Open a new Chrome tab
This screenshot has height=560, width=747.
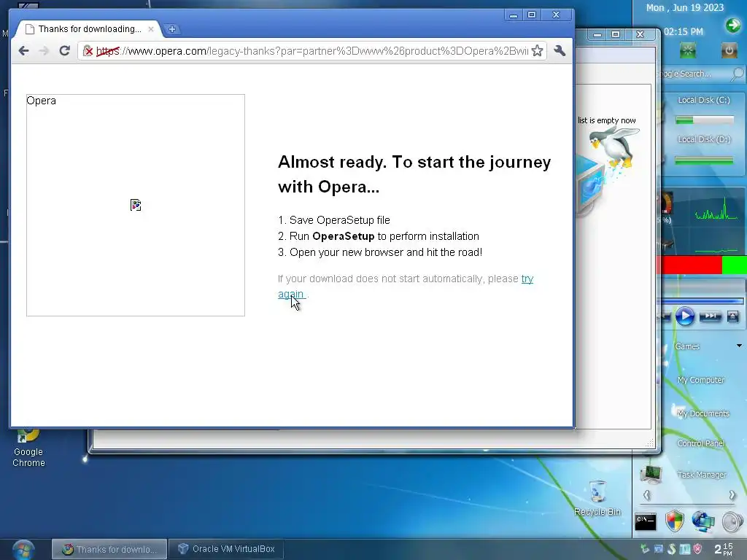[172, 29]
